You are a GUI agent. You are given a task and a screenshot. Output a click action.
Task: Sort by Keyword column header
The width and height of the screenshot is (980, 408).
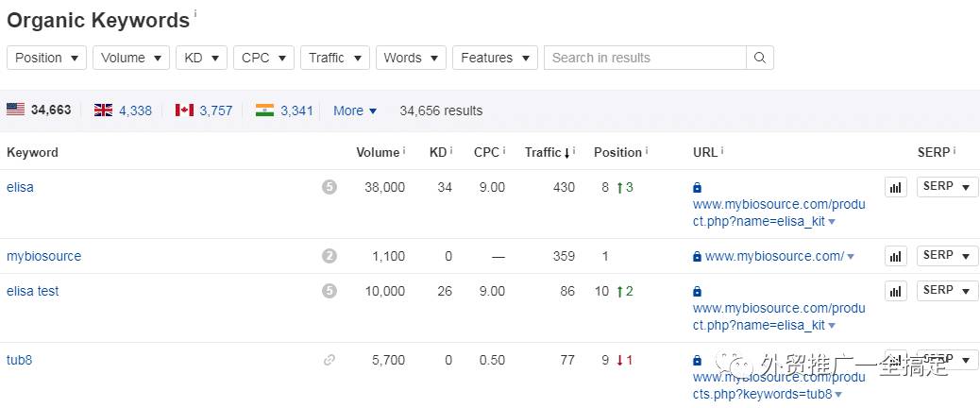32,152
